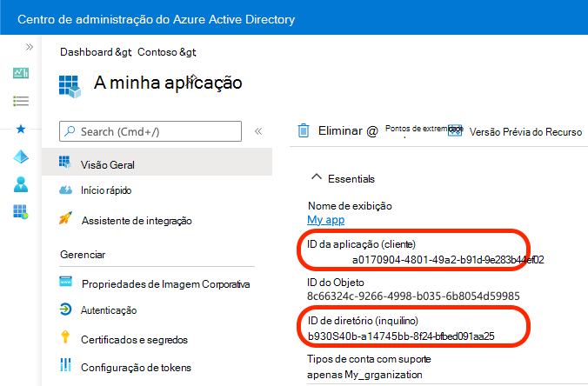The height and width of the screenshot is (386, 588).
Task: Click the Azure Active Directory admin center header
Action: coord(156,19)
